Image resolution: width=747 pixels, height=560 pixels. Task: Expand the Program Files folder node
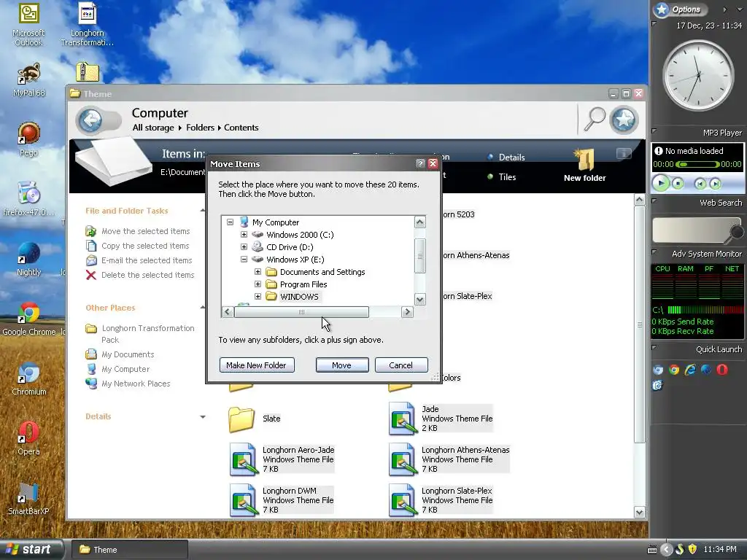click(258, 284)
